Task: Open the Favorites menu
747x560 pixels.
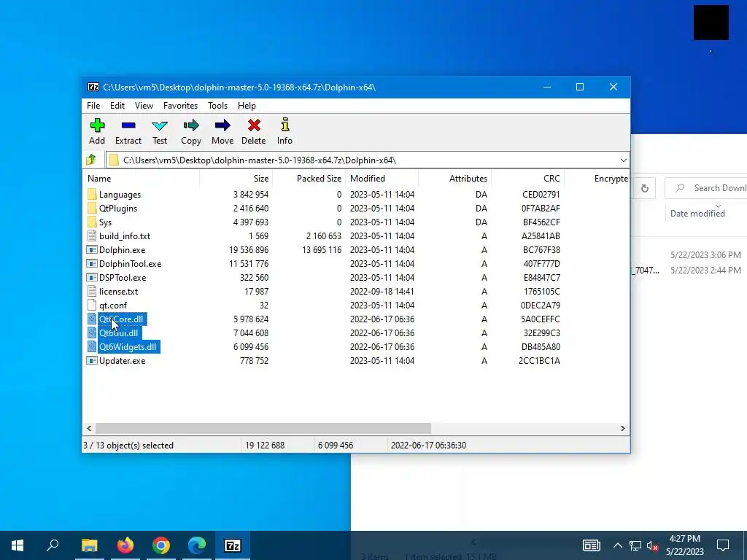Action: (x=181, y=106)
